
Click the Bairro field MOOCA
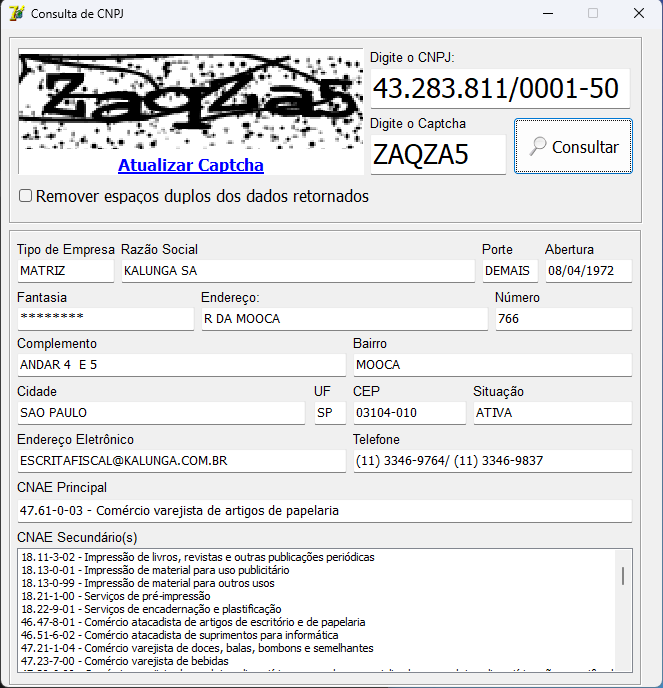tap(493, 365)
